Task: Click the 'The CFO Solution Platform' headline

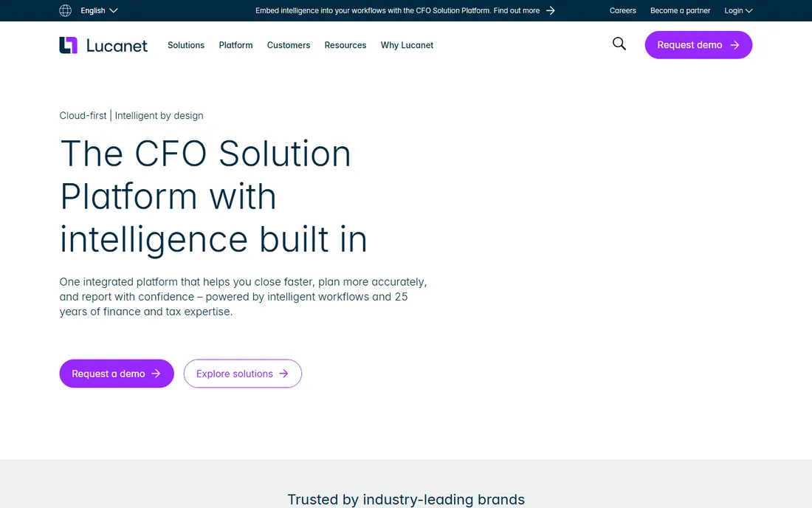Action: tap(213, 196)
